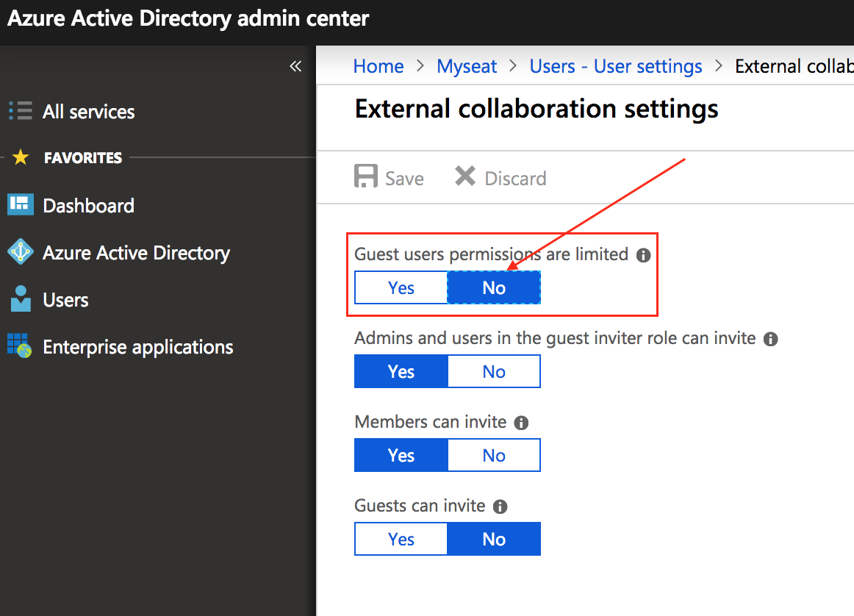Open the Dashboard icon in sidebar
The width and height of the screenshot is (854, 616).
tap(21, 205)
